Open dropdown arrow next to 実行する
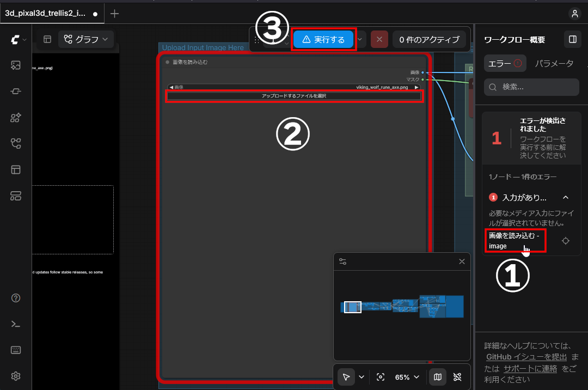 click(x=360, y=39)
